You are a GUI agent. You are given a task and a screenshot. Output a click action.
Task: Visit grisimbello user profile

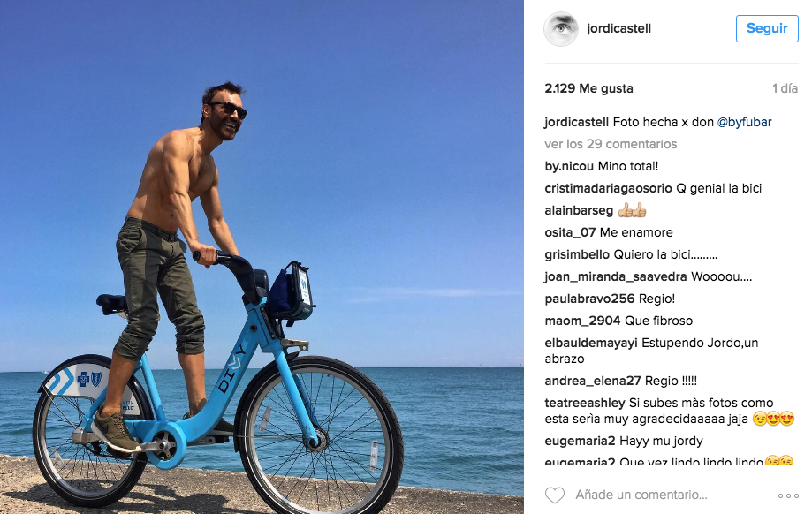tap(577, 254)
